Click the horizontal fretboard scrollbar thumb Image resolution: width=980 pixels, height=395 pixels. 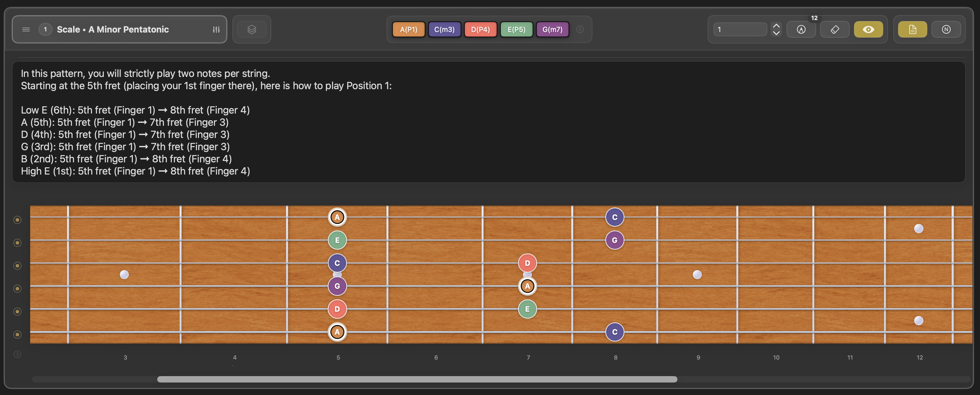417,379
